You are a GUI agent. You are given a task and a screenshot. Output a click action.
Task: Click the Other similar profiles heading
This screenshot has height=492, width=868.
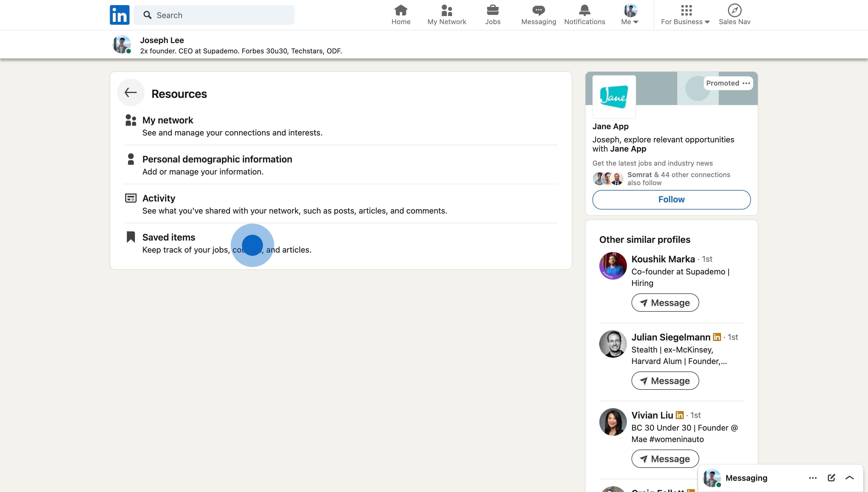[x=644, y=240]
